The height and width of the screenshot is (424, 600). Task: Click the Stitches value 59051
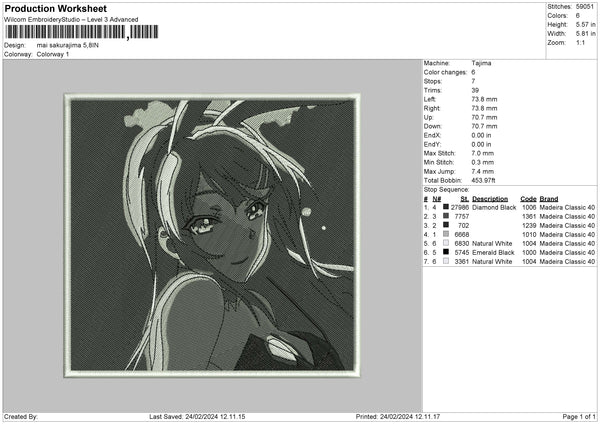click(585, 7)
